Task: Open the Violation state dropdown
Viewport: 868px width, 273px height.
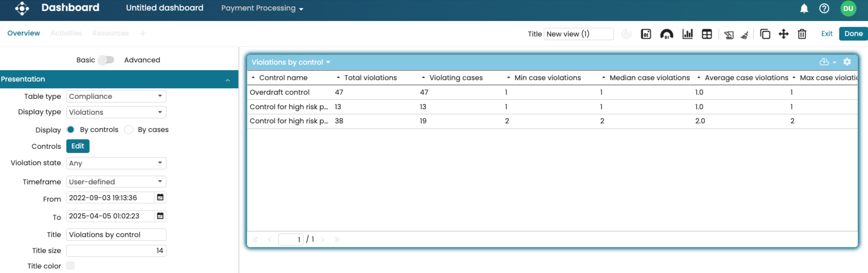Action: pos(116,163)
